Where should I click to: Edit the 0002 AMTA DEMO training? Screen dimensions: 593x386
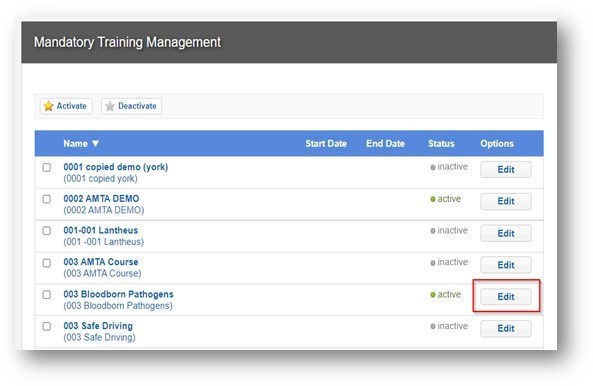(x=506, y=201)
